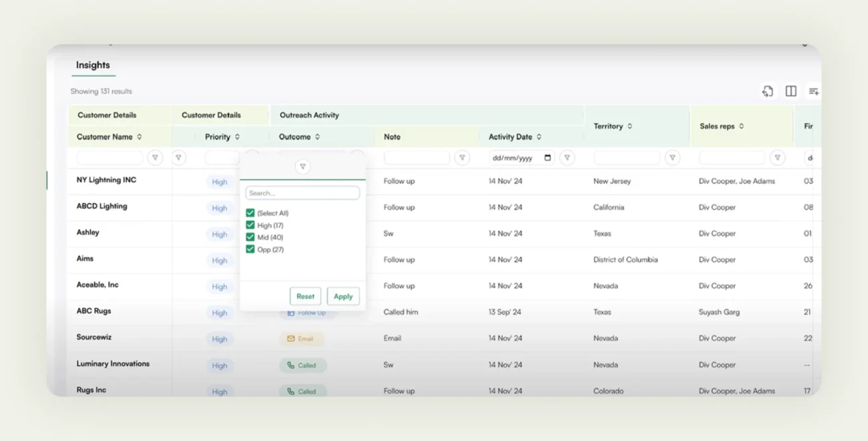The height and width of the screenshot is (441, 868).
Task: Uncheck the Mid (40) filter option
Action: [250, 237]
